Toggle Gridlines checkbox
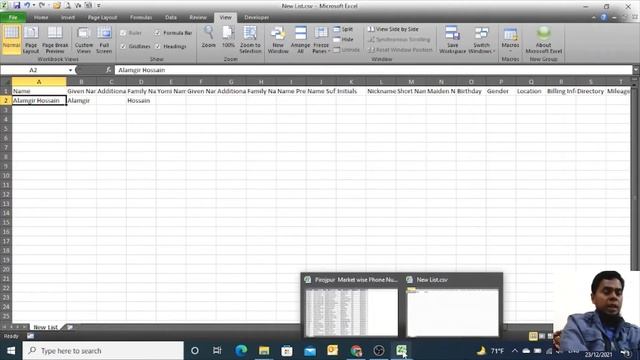Viewport: 640px width, 360px height. coord(123,46)
